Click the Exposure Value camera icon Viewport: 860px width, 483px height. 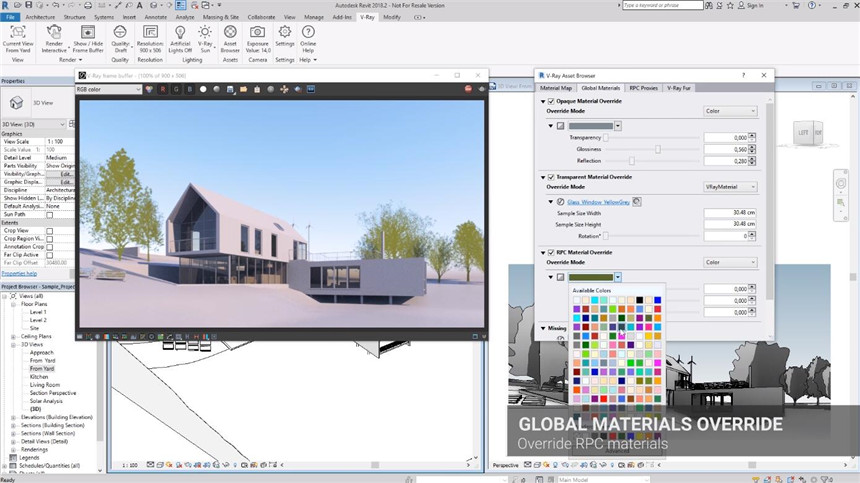[258, 32]
